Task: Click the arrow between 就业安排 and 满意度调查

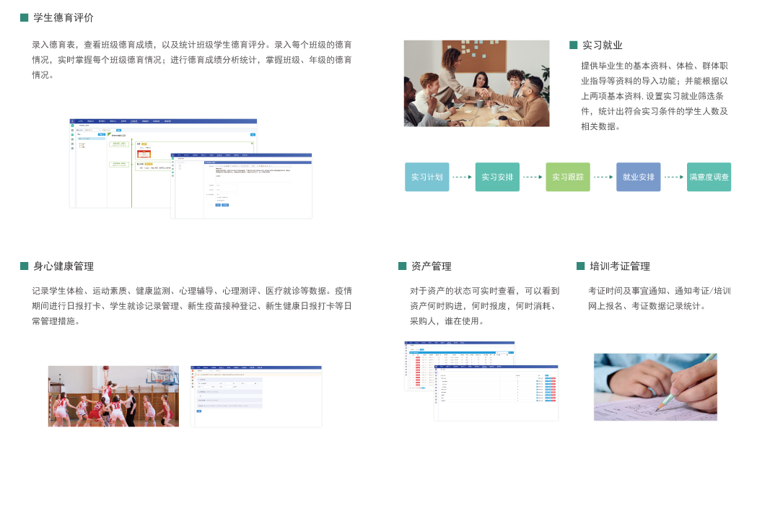Action: click(x=674, y=177)
